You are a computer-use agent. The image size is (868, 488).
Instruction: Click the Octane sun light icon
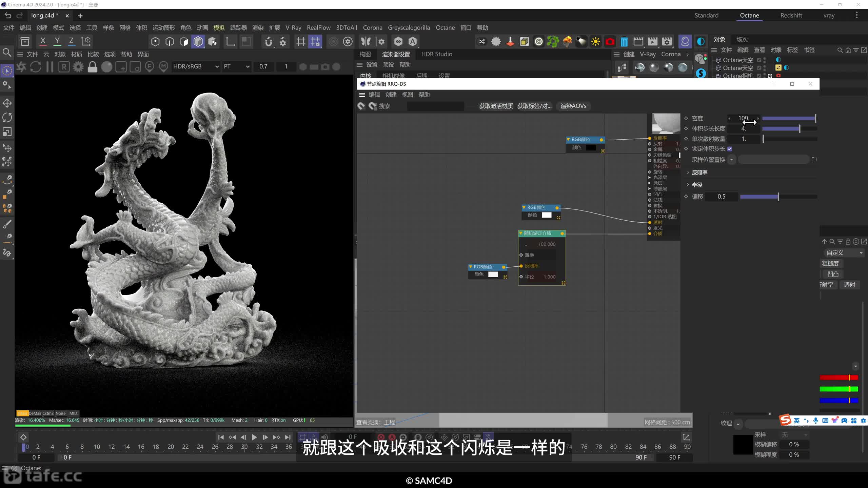tap(595, 41)
